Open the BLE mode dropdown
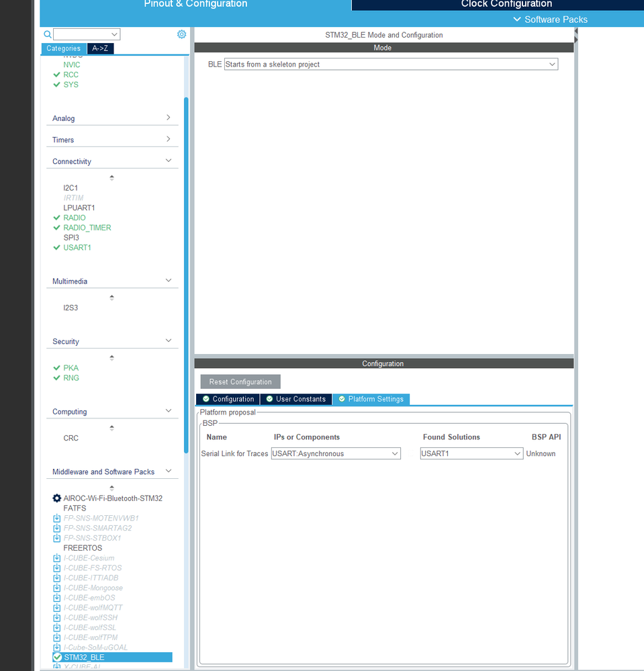 tap(391, 64)
